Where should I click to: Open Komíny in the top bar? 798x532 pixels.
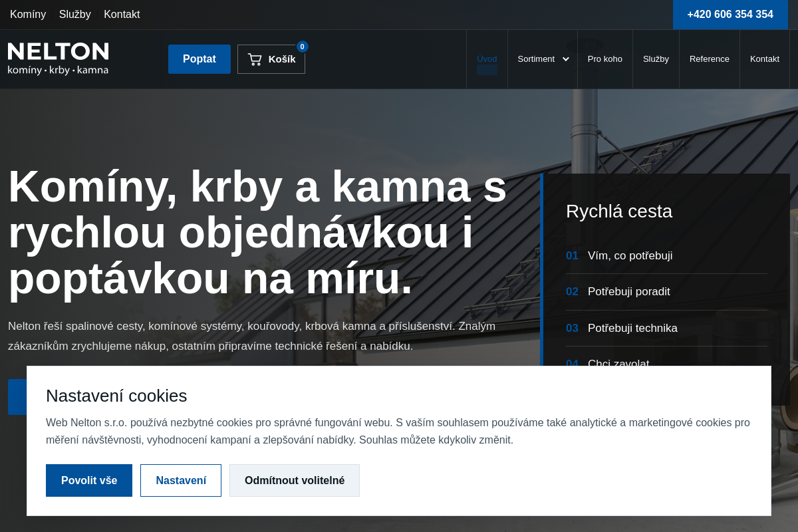click(x=28, y=15)
